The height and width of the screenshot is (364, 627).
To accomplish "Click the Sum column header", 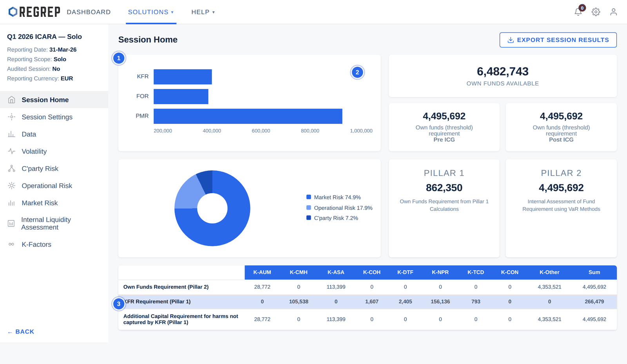I will tap(594, 272).
